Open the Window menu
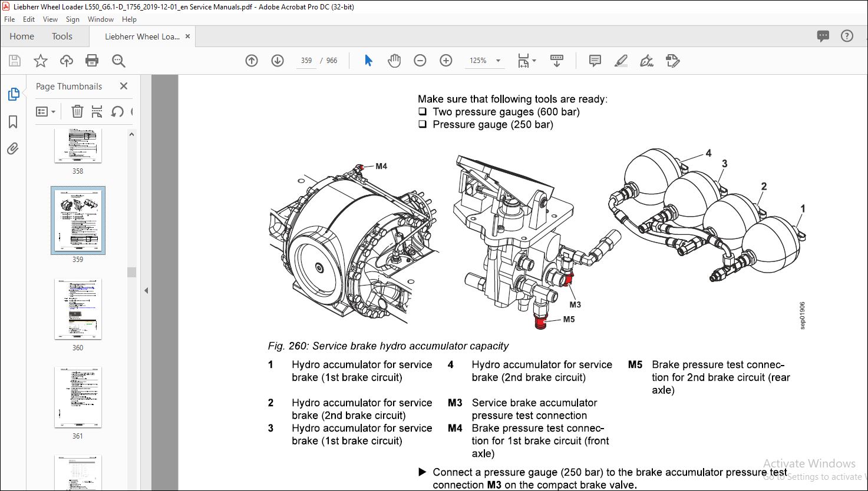This screenshot has height=491, width=868. (x=101, y=19)
